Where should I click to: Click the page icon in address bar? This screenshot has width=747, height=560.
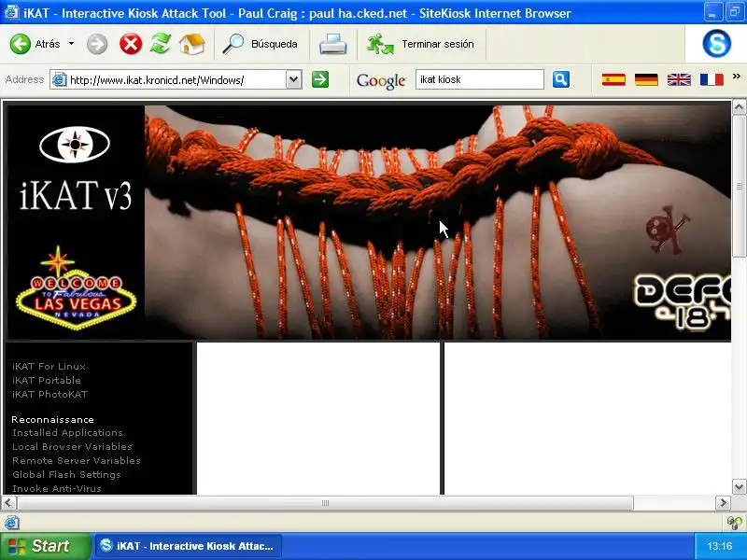tap(59, 79)
